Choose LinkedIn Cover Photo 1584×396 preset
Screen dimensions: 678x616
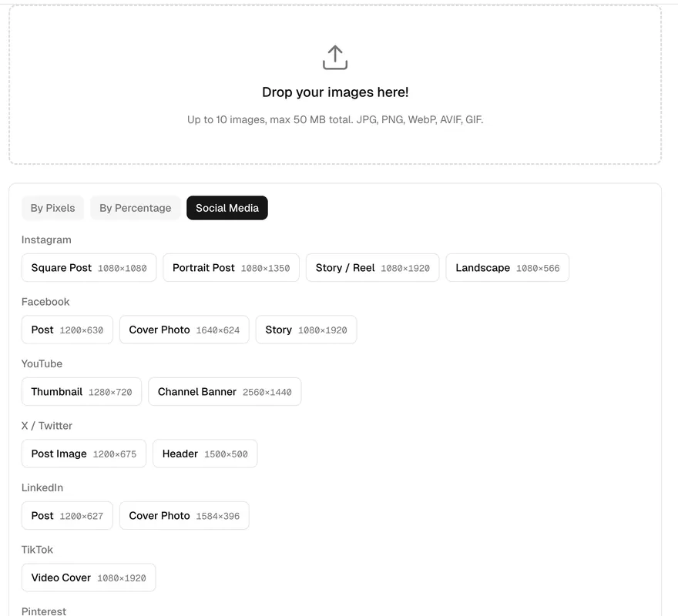(x=184, y=516)
